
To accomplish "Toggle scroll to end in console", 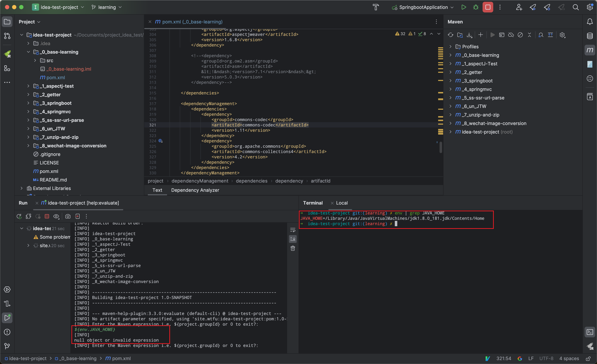I will (x=293, y=239).
